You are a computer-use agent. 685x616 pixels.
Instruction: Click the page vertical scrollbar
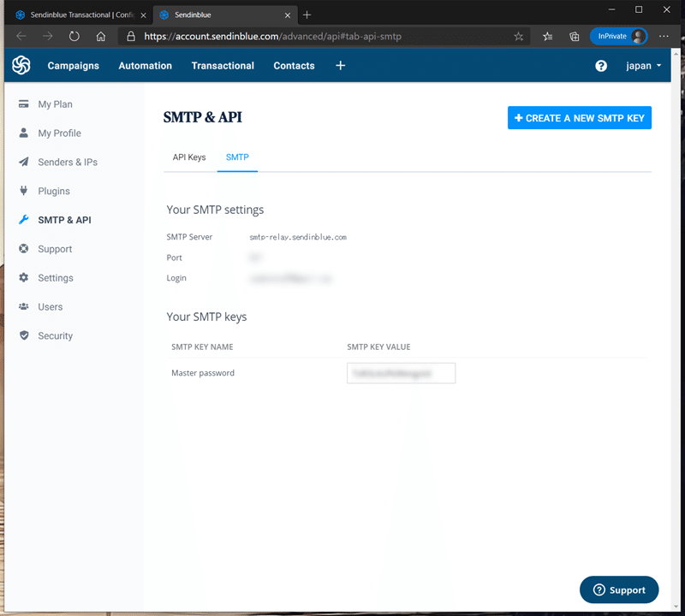(676, 330)
